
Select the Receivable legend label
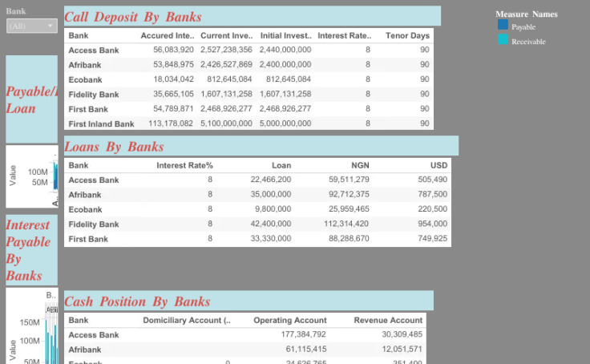(528, 42)
